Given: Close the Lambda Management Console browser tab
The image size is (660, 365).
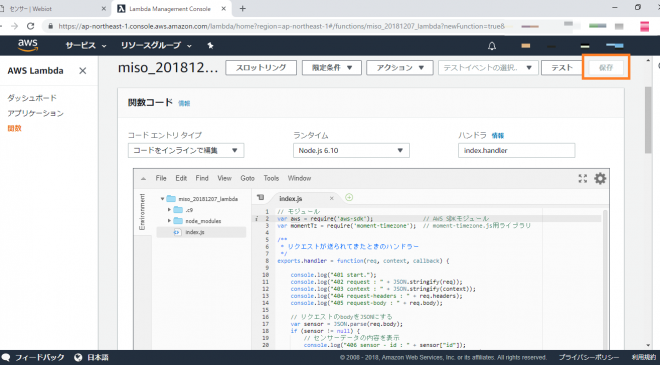Looking at the screenshot, I should pos(224,8).
